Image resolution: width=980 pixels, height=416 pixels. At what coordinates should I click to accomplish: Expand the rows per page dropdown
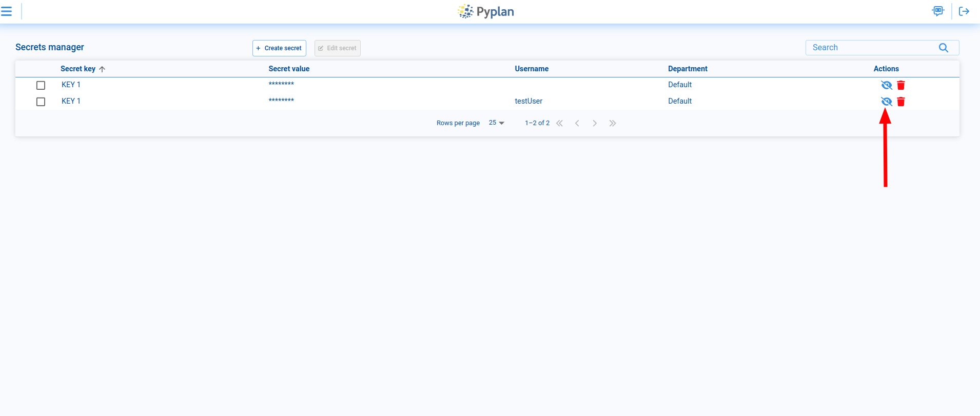point(496,123)
